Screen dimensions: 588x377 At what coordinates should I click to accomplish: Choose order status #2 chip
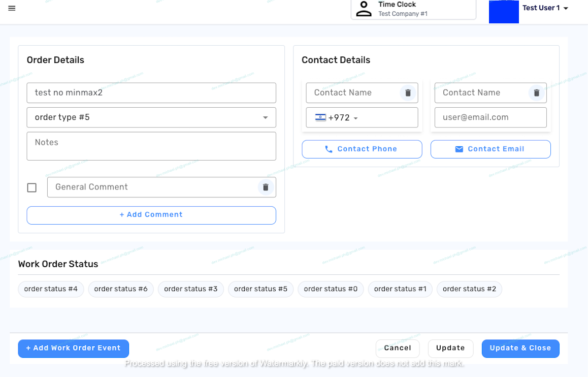click(469, 289)
